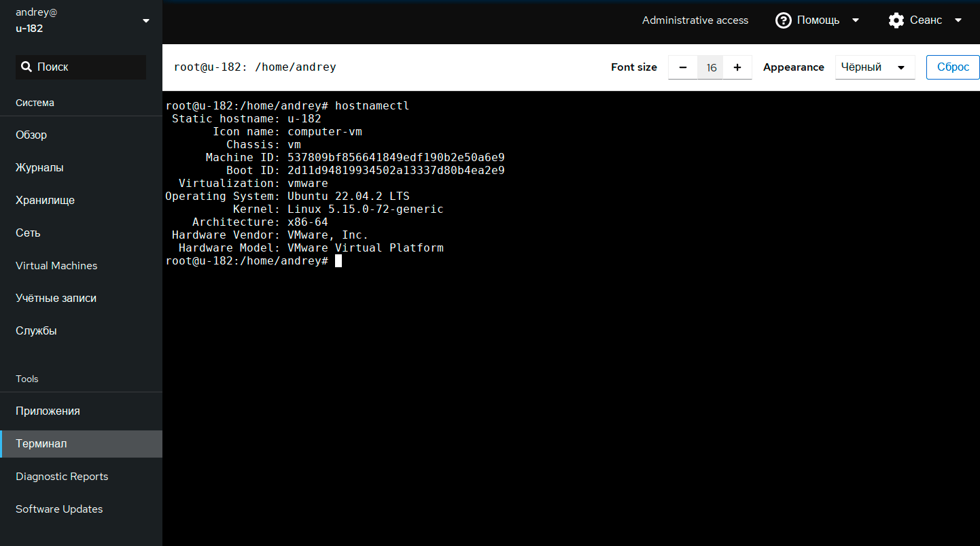The width and height of the screenshot is (980, 546).
Task: Click the search magnifier icon
Action: pyautogui.click(x=27, y=67)
